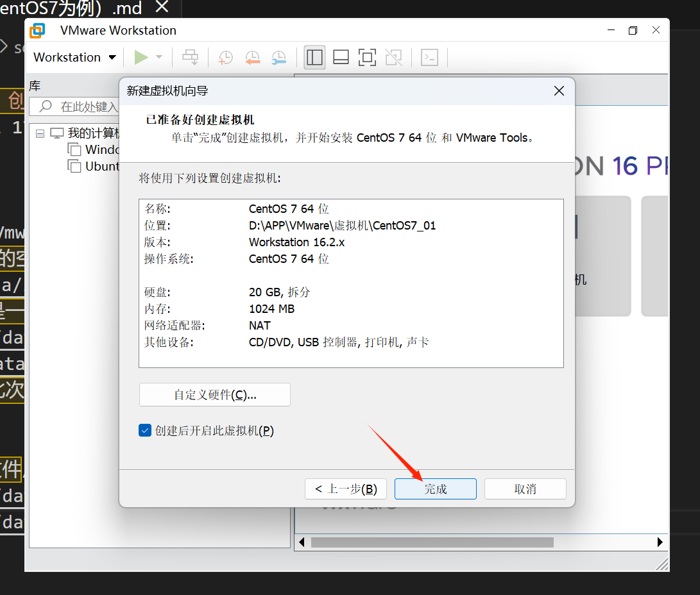
Task: Click the send Ctrl+Alt+Del toolbar icon
Action: pos(191,57)
